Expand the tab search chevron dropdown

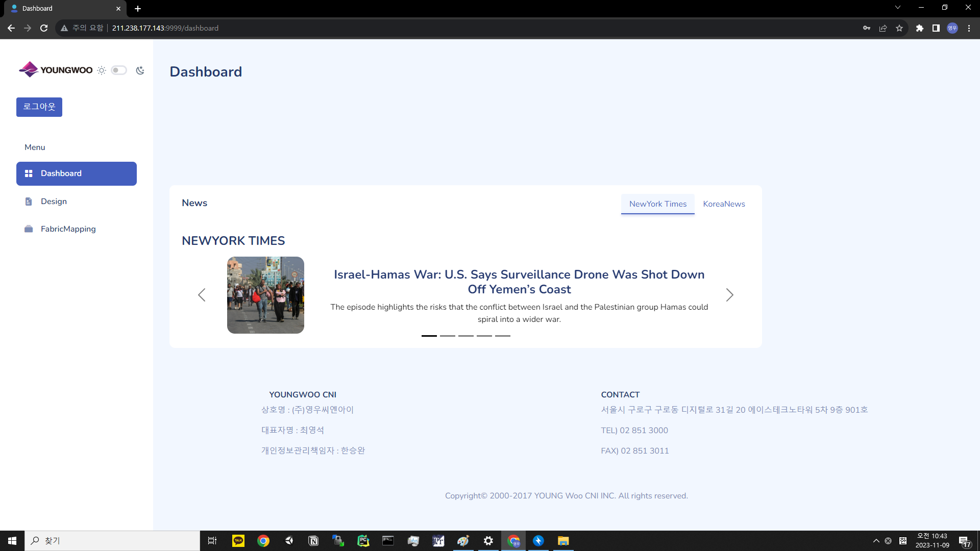(x=898, y=8)
